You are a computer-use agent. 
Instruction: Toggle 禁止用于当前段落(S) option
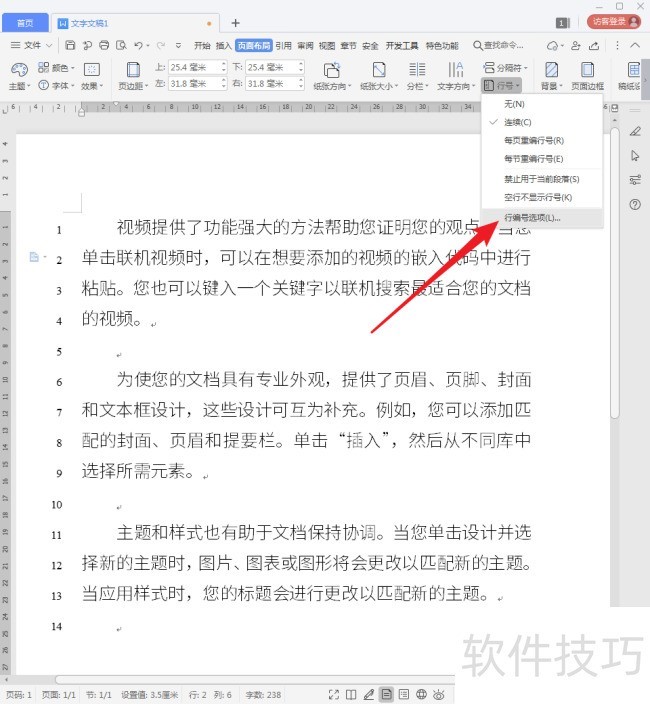[542, 179]
